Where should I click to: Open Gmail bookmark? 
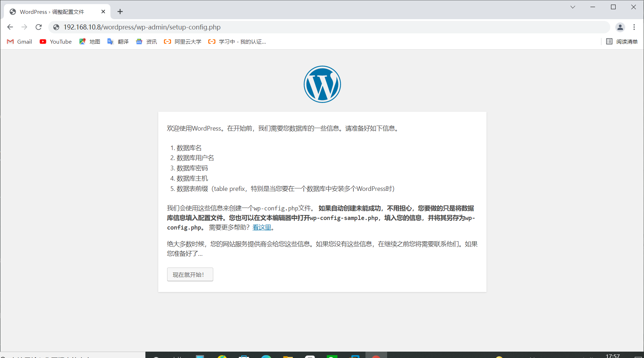coord(20,42)
